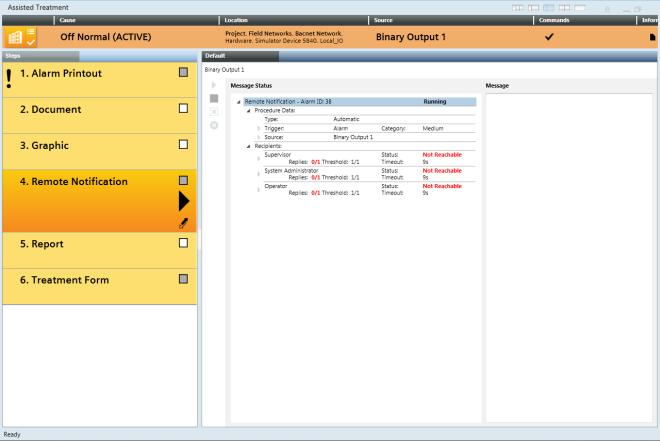Open the information document icon in event bar
Viewport: 660px width, 441px height.
[652, 37]
